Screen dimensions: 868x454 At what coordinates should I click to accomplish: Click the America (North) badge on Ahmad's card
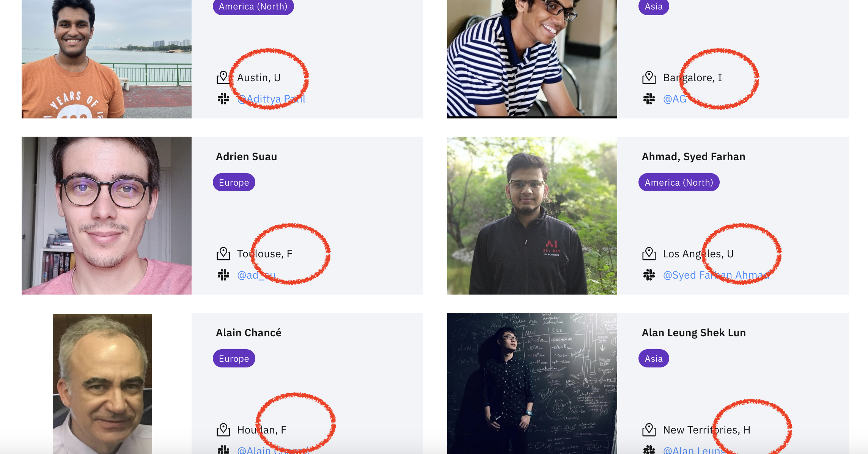(679, 182)
